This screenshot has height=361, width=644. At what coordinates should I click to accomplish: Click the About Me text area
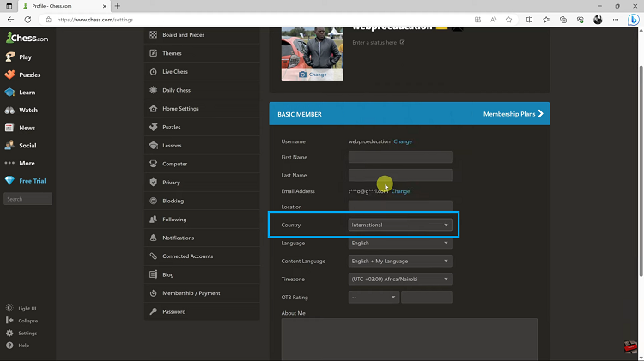pyautogui.click(x=409, y=340)
